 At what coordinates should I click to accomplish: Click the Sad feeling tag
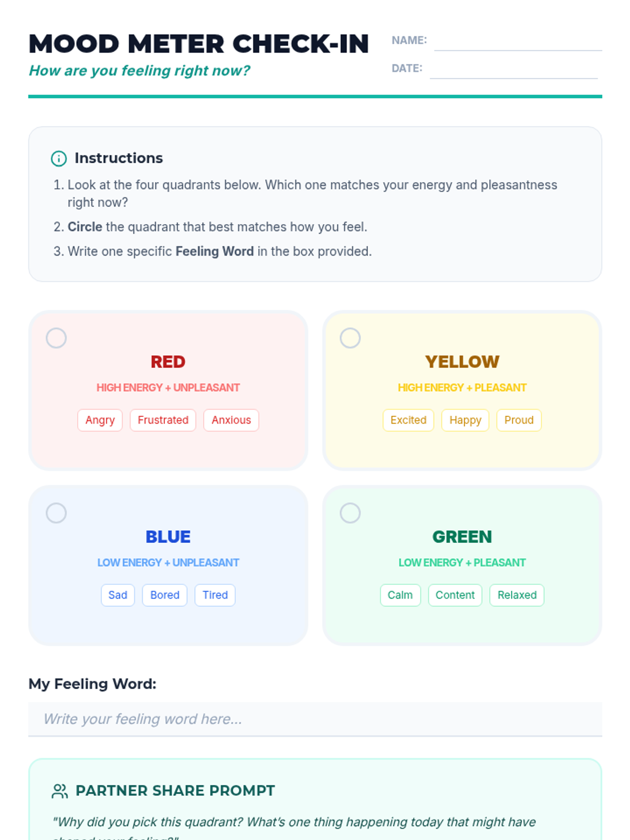tap(118, 595)
